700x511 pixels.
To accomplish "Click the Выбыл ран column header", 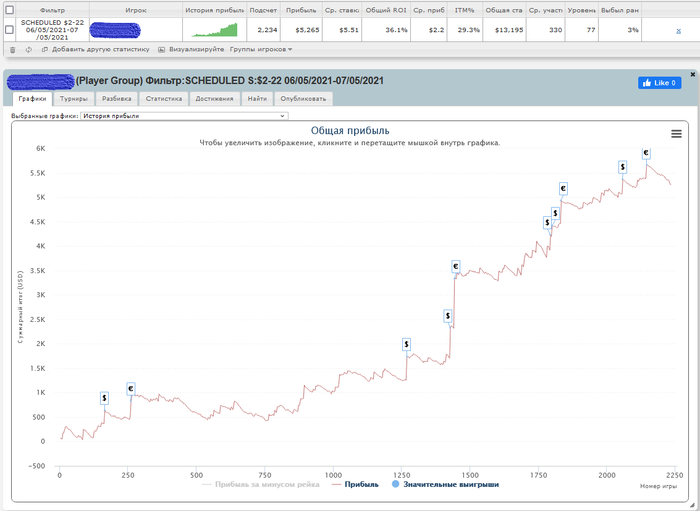I will point(620,10).
